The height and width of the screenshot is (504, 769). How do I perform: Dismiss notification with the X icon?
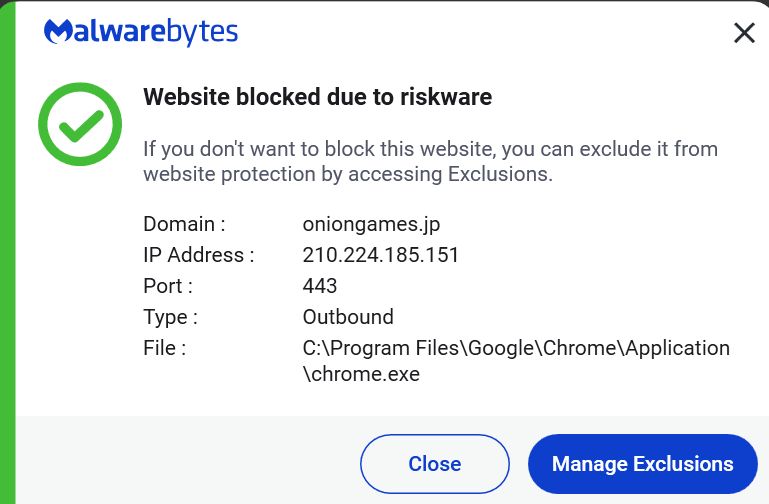click(x=744, y=33)
